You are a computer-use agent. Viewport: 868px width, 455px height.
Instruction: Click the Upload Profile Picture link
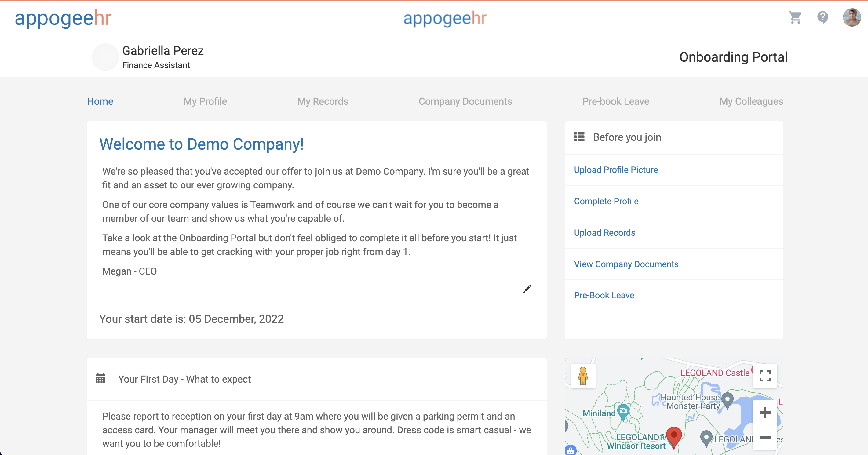click(616, 170)
